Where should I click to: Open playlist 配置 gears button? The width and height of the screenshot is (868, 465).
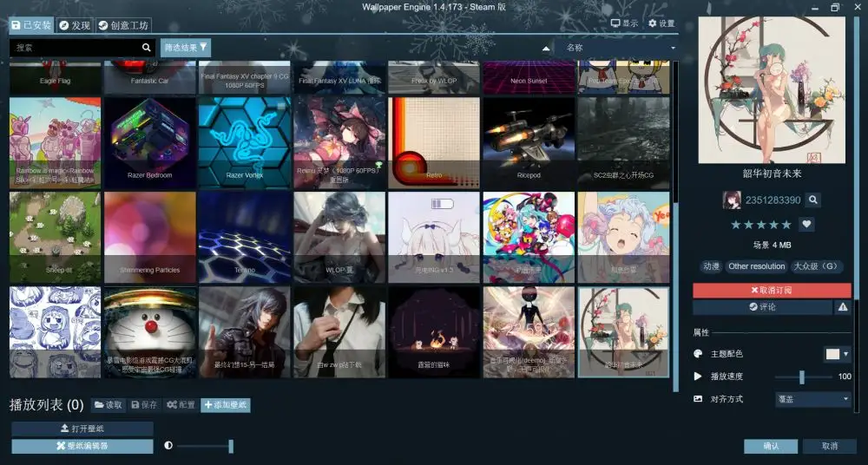181,405
